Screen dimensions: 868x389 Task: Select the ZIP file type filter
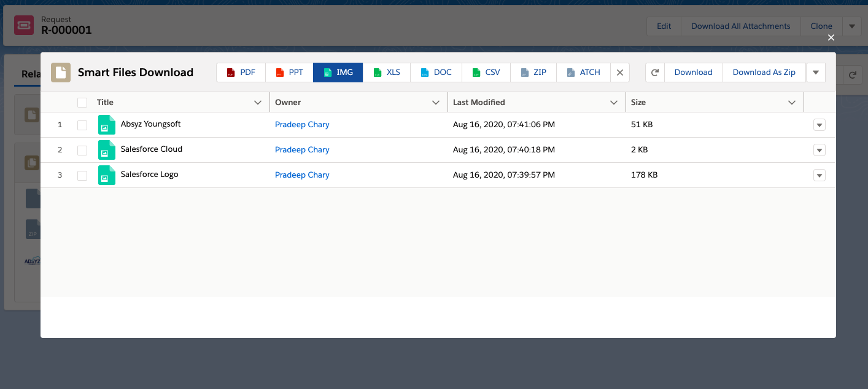click(533, 73)
